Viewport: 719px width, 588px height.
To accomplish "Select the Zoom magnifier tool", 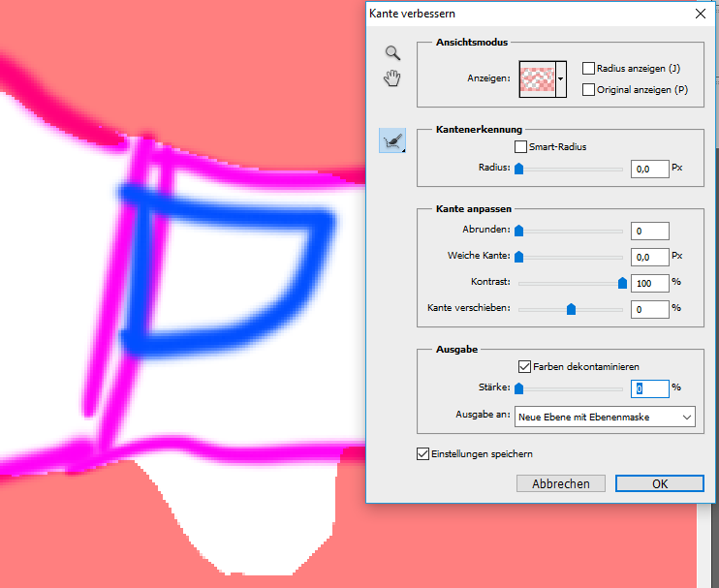I will click(x=392, y=52).
